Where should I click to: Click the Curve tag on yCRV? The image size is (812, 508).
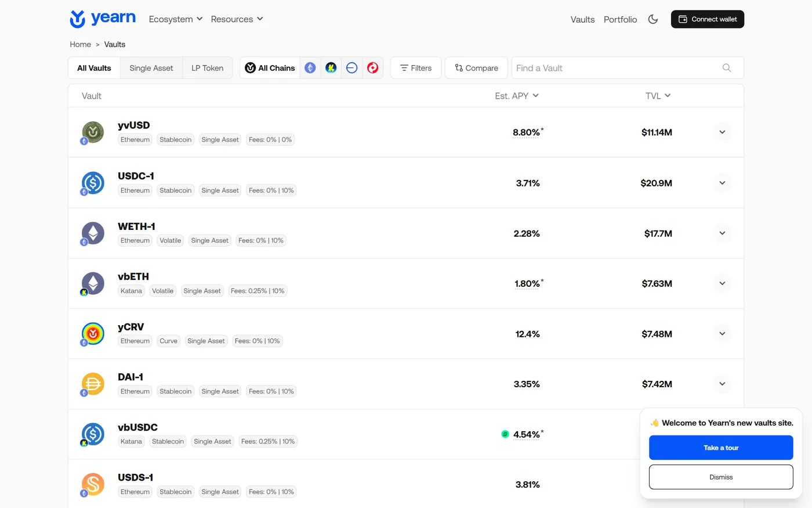168,341
